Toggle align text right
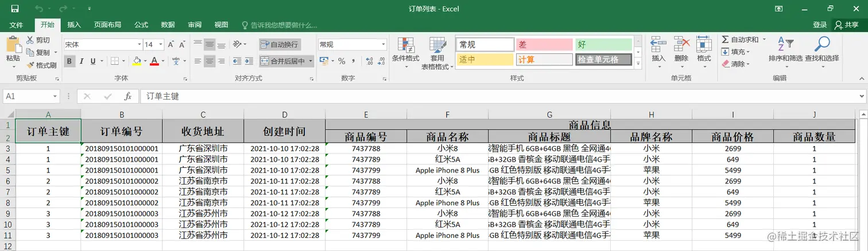The height and width of the screenshot is (251, 868). 222,61
